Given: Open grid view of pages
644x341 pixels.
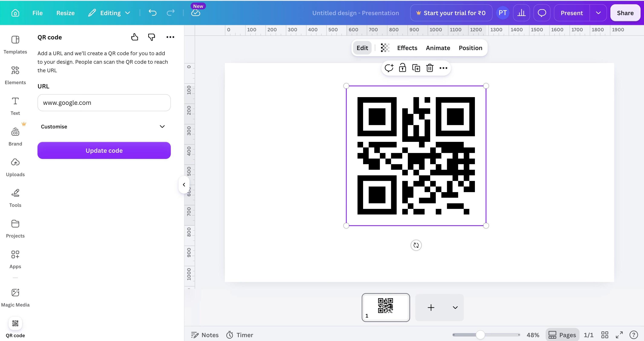Looking at the screenshot, I should coord(605,335).
